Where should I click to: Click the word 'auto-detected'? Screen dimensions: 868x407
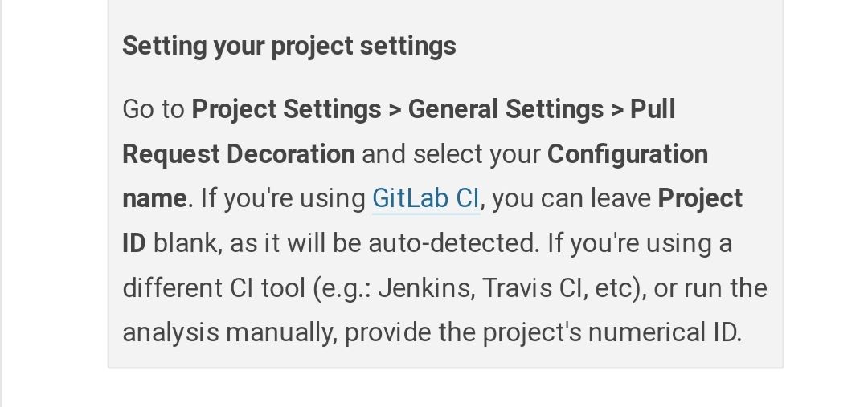pos(453,243)
